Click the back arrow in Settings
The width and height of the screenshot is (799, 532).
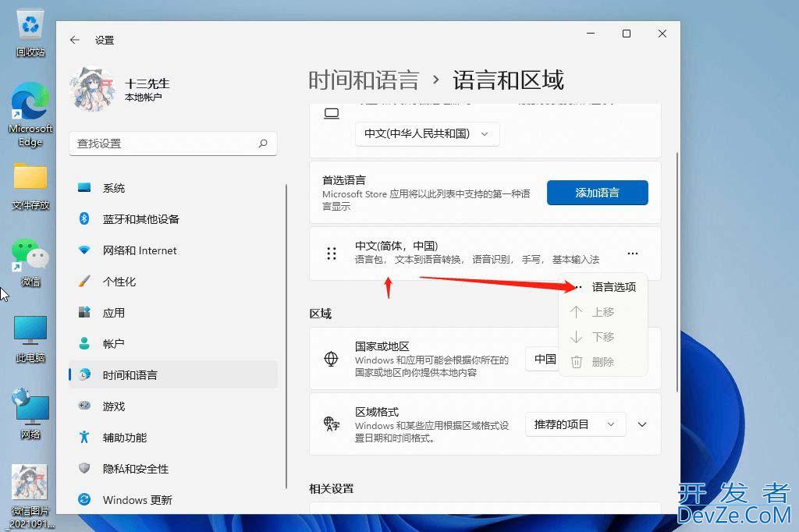pyautogui.click(x=75, y=40)
